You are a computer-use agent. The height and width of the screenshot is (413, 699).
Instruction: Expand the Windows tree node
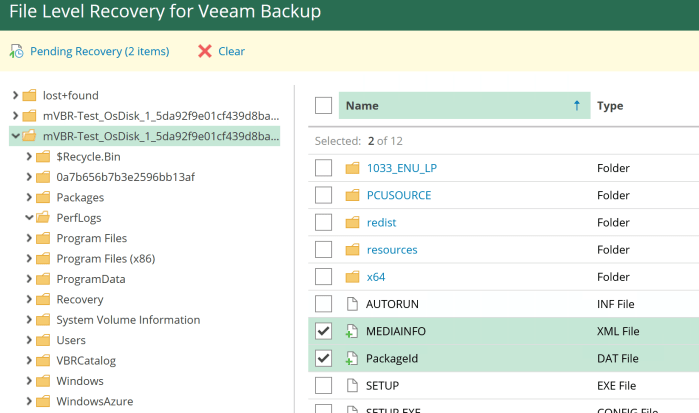[x=29, y=381]
